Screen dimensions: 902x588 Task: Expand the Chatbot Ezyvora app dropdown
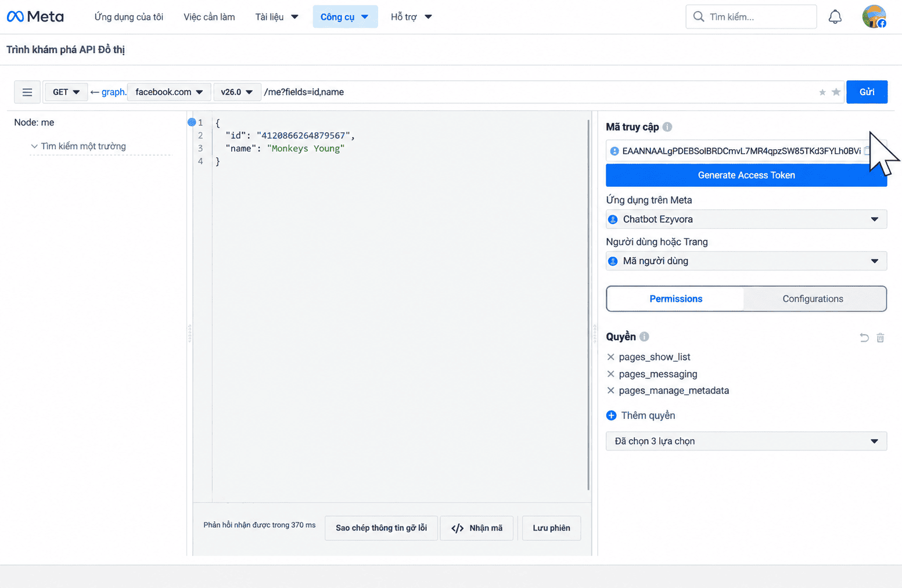(746, 219)
